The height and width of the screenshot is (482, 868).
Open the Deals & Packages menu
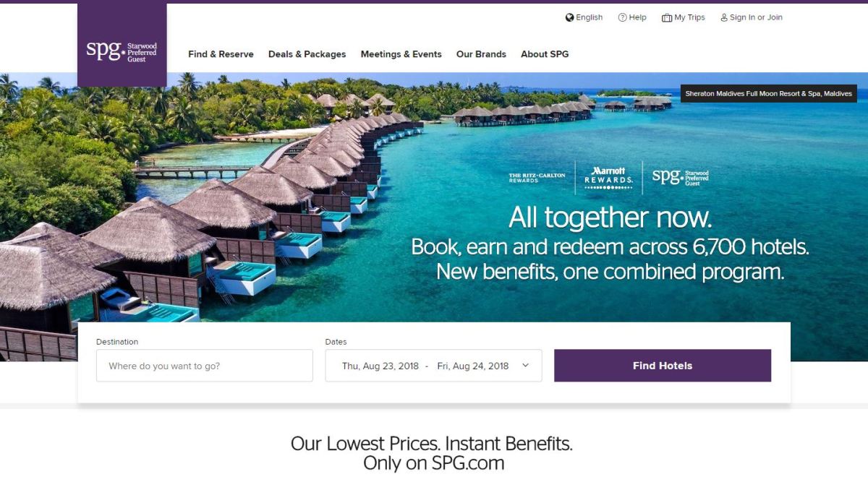(x=307, y=54)
